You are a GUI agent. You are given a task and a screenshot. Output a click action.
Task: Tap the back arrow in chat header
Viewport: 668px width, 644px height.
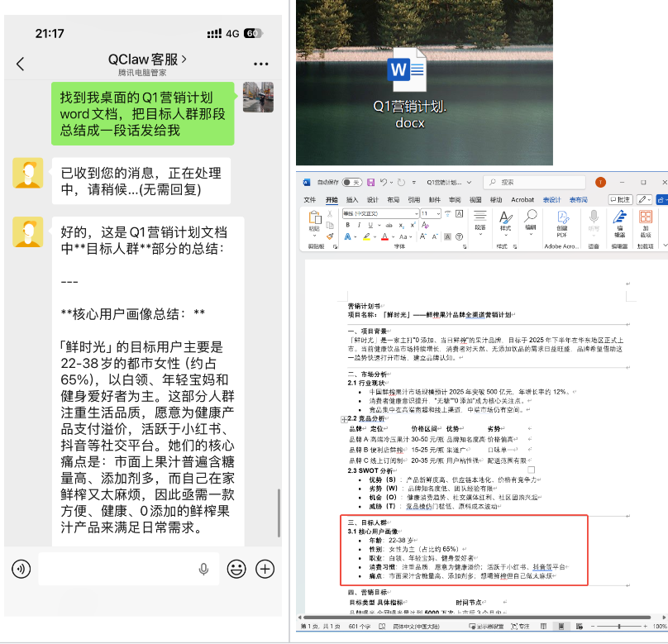pos(21,64)
